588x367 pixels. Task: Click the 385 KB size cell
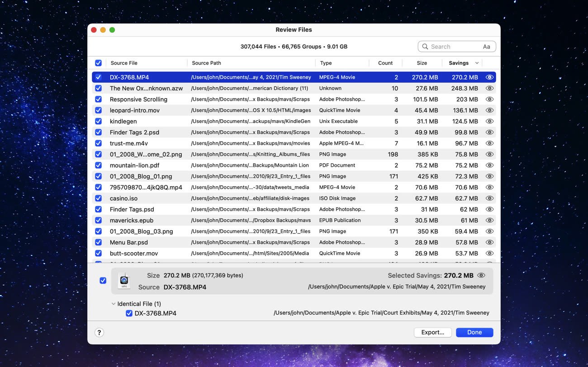(x=428, y=155)
